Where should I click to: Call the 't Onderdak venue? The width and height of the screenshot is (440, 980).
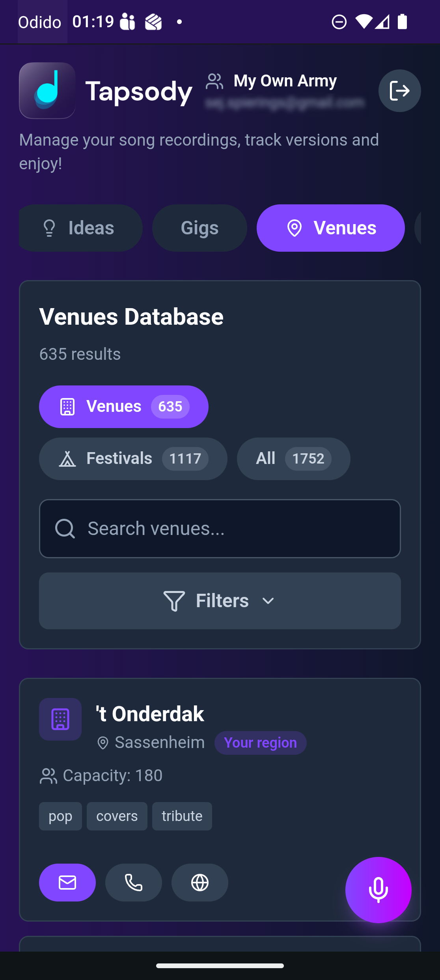point(134,883)
